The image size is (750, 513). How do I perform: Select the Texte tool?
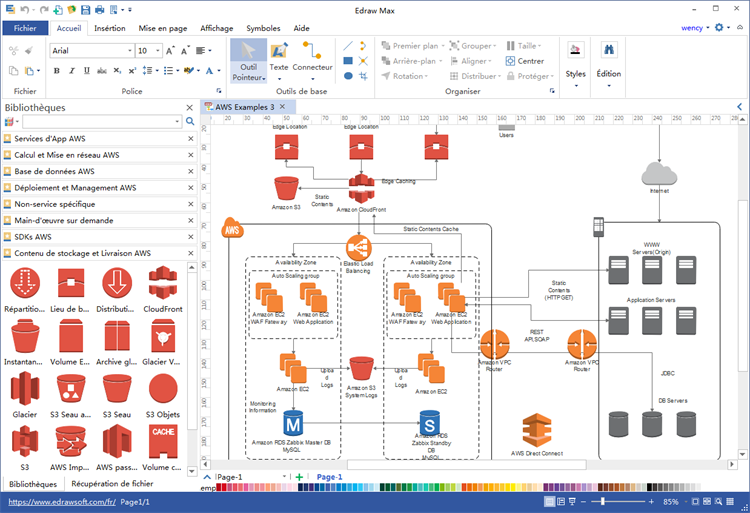pos(278,61)
